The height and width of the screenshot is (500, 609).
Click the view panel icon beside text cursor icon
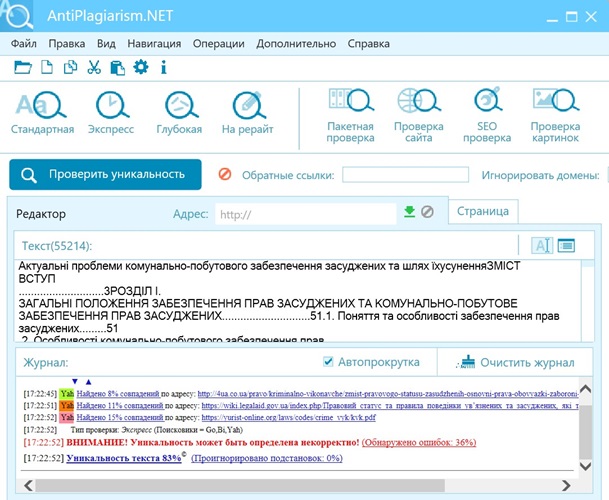click(x=566, y=245)
